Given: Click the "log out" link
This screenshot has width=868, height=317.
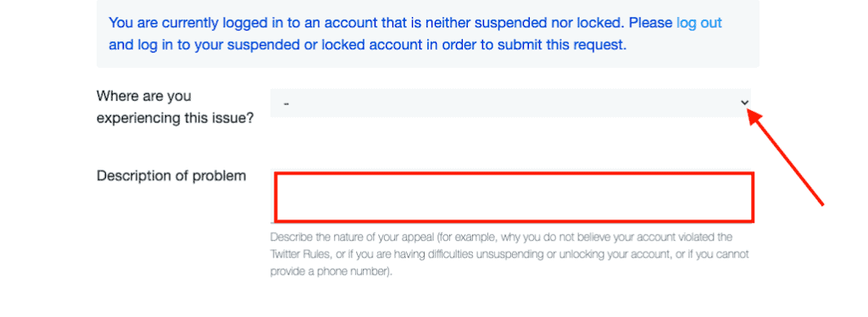Looking at the screenshot, I should click(x=699, y=23).
